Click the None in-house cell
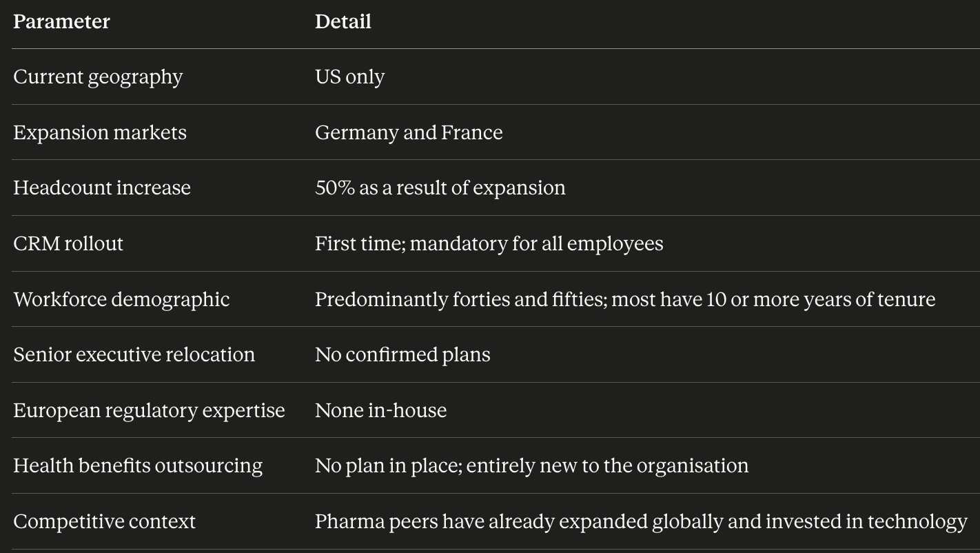The height and width of the screenshot is (553, 980). tap(381, 410)
